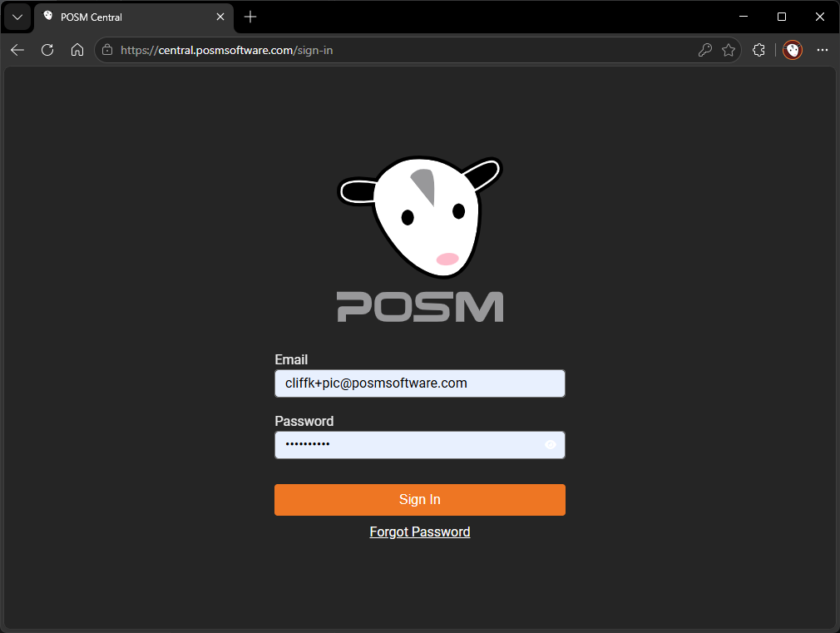Reveal password with eye icon
Image resolution: width=840 pixels, height=633 pixels.
coord(551,445)
